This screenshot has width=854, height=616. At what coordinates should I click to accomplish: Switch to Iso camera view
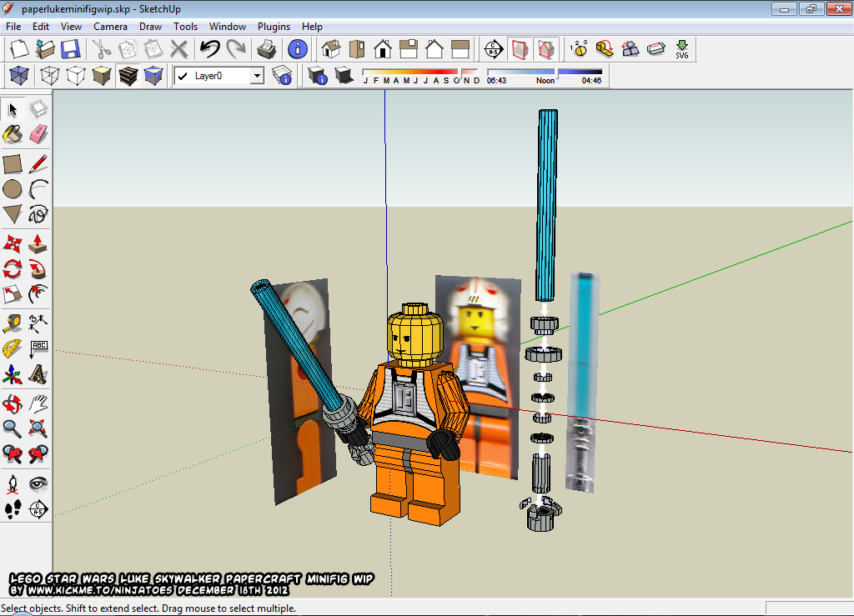point(330,49)
